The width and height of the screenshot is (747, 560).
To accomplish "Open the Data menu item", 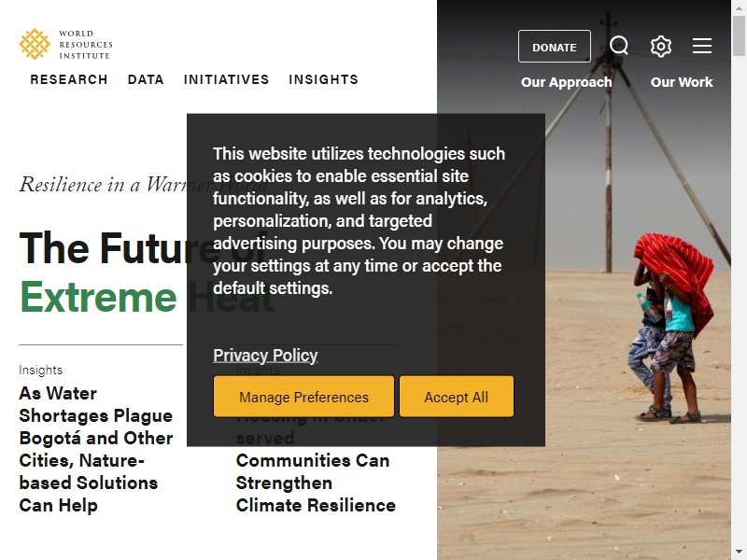I will (146, 79).
